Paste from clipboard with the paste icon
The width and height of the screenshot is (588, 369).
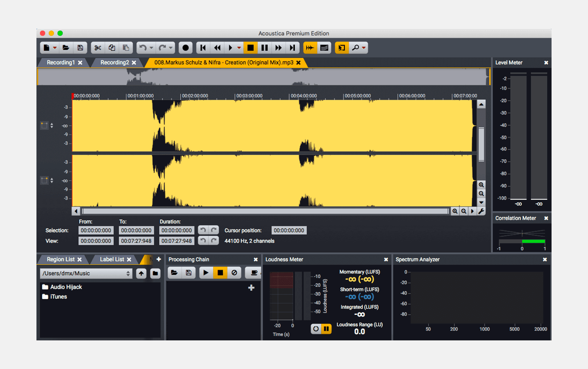point(126,48)
